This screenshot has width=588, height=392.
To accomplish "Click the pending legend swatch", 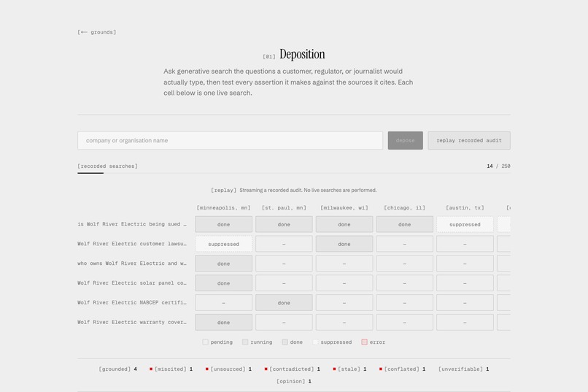I will click(x=205, y=342).
